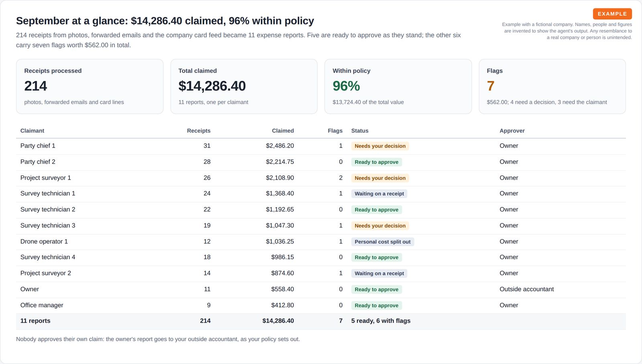Select the Receipts processed card value 214
The image size is (642, 364).
click(x=36, y=86)
